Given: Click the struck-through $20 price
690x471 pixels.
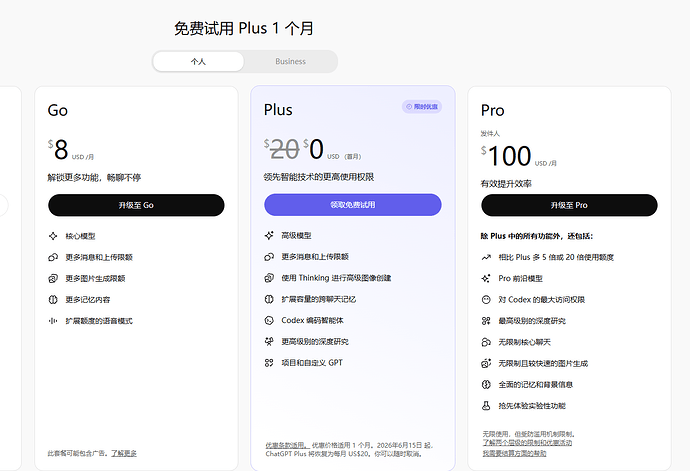Looking at the screenshot, I should (x=282, y=149).
